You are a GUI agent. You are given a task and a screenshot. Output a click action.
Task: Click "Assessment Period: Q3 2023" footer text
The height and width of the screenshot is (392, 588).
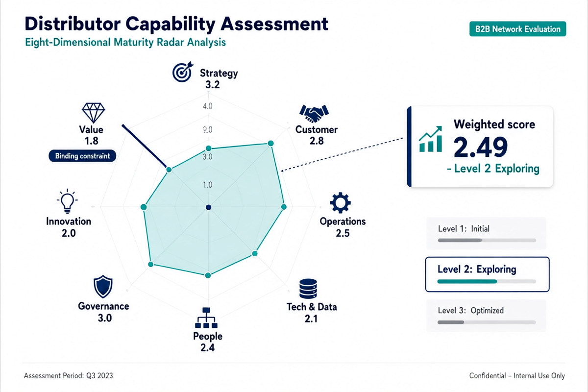pos(69,376)
